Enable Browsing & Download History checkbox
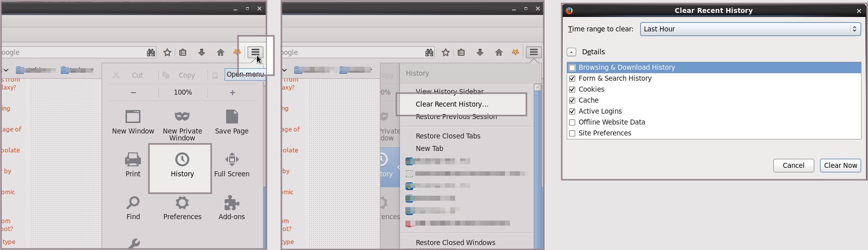This screenshot has width=868, height=250. [x=572, y=68]
